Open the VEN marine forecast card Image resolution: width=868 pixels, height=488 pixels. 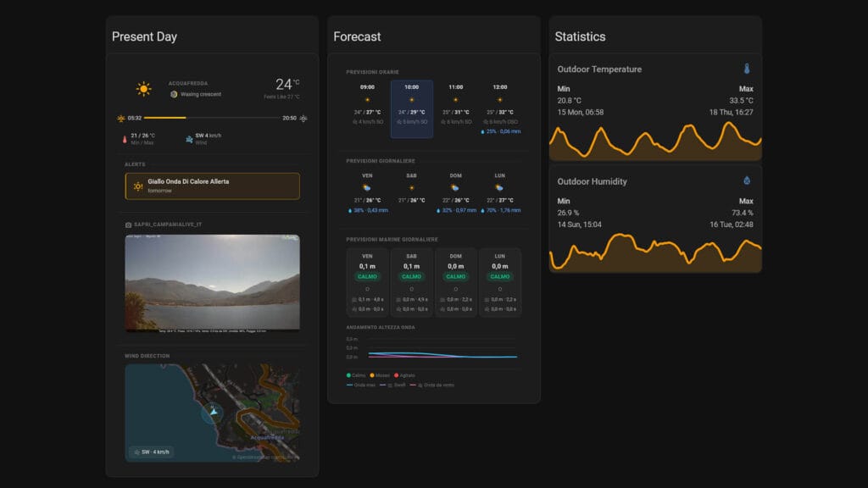tap(367, 283)
